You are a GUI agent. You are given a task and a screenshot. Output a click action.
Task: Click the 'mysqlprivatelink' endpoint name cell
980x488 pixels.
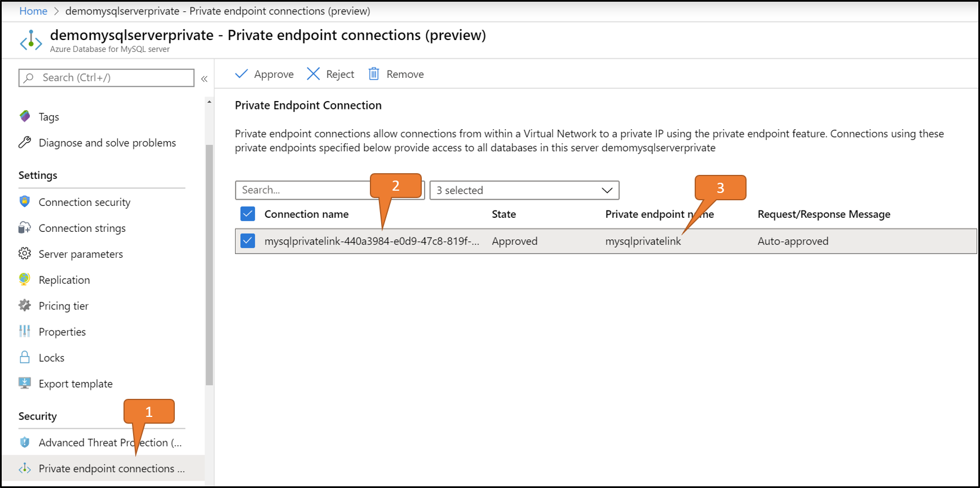(643, 241)
